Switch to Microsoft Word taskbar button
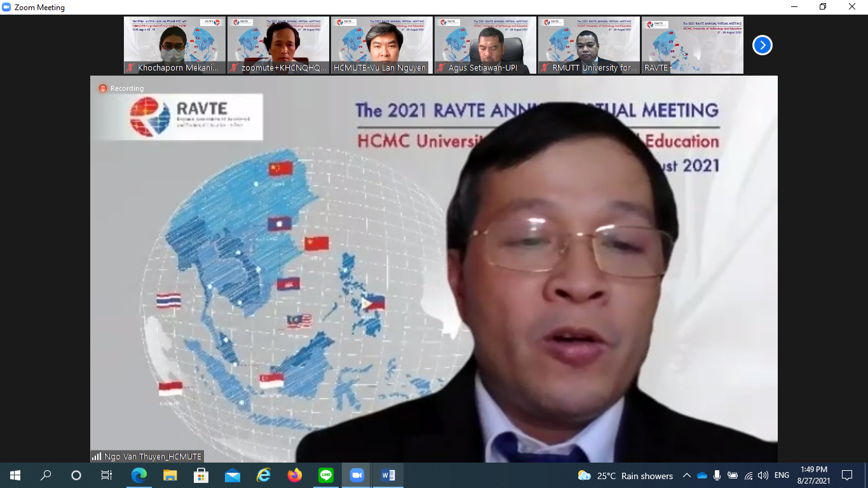Screen dimensions: 868x488 pos(388,475)
